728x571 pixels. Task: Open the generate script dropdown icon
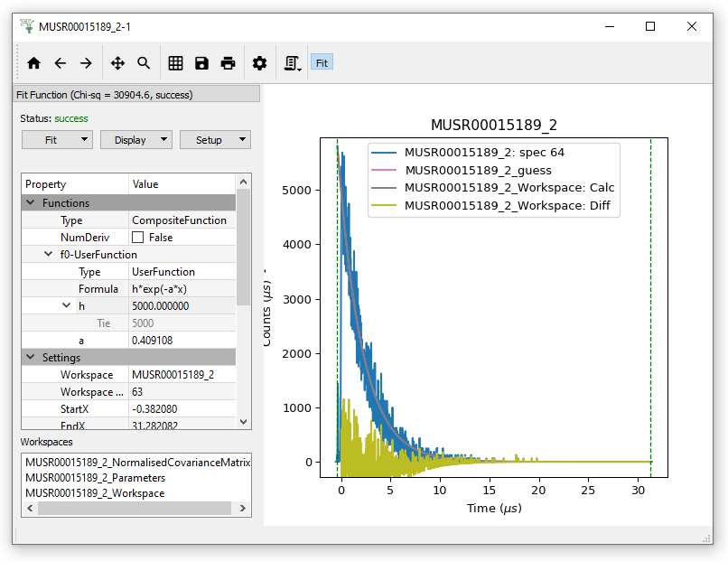click(x=293, y=63)
